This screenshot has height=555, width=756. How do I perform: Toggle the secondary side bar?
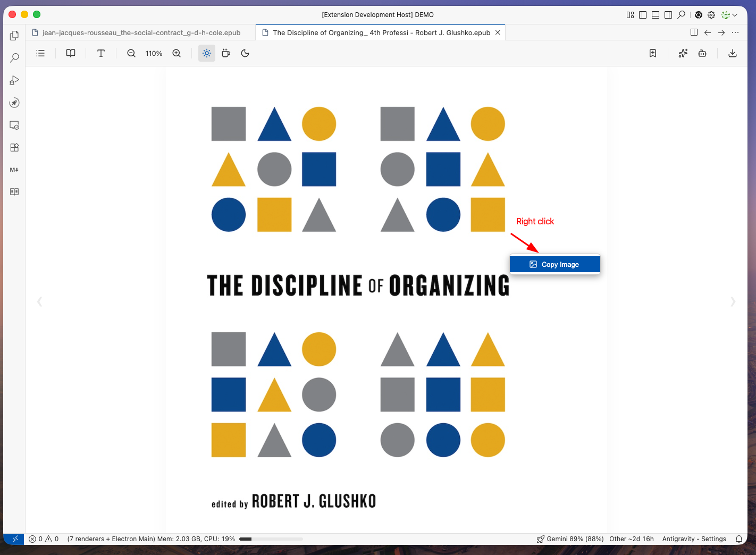point(668,15)
